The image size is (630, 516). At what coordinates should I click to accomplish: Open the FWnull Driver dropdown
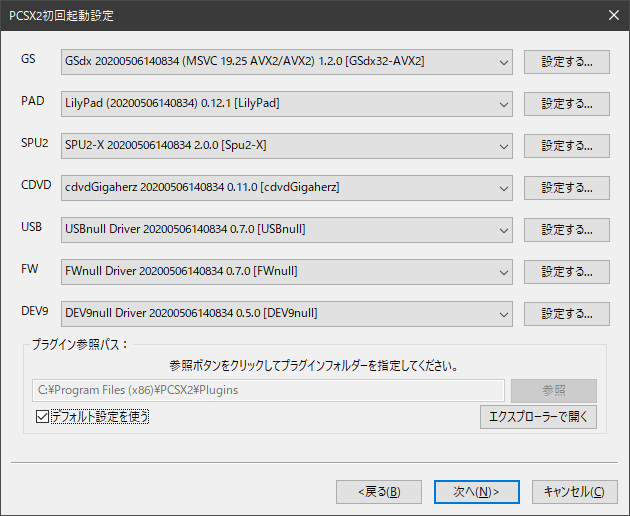tap(286, 272)
